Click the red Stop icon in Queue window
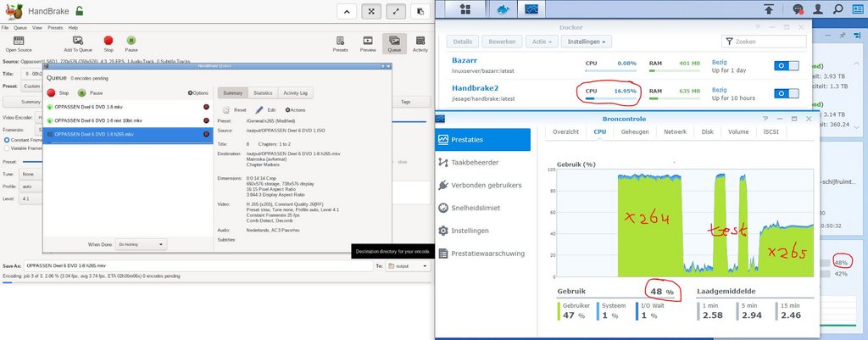Image resolution: width=868 pixels, height=340 pixels. (52, 93)
